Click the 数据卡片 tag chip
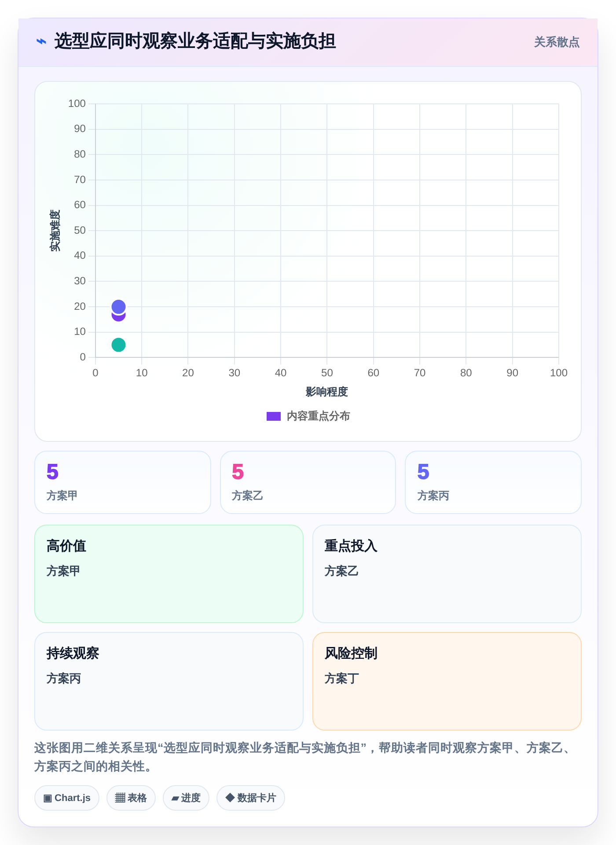This screenshot has width=616, height=845. click(251, 798)
